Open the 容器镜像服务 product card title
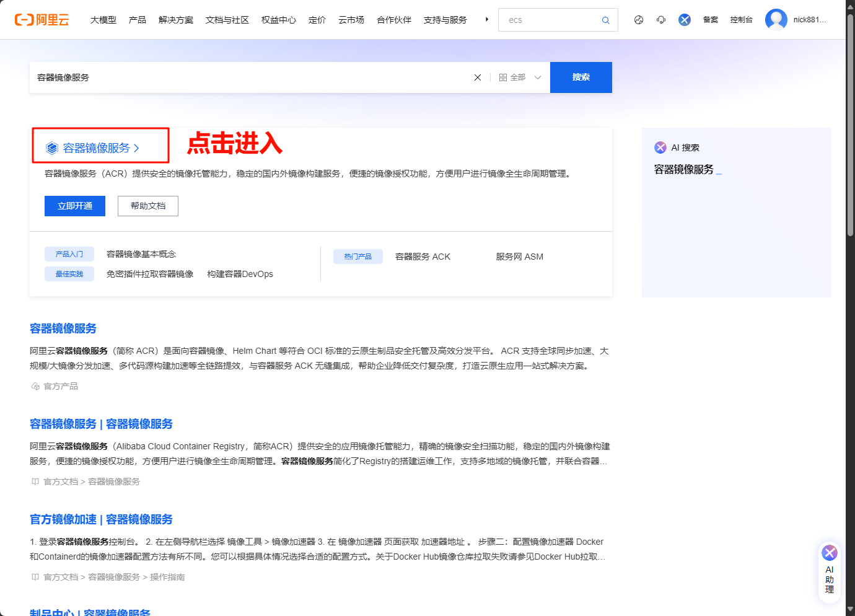This screenshot has height=616, width=855. tap(97, 148)
